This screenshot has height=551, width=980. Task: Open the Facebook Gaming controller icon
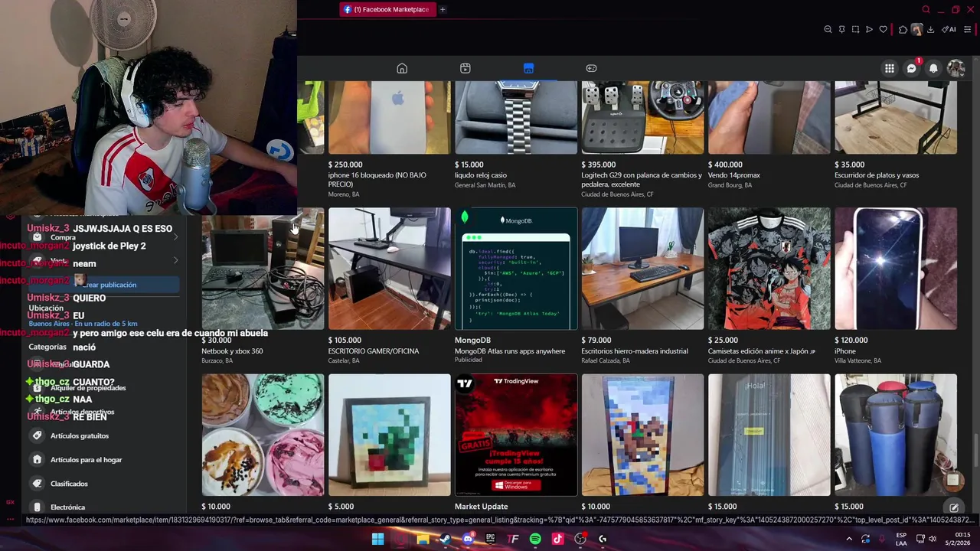pos(591,68)
